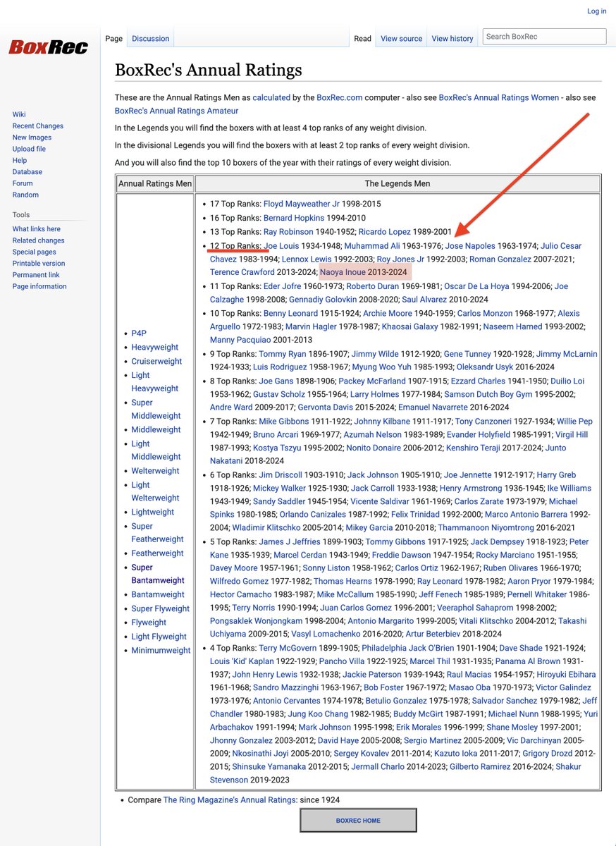Viewport: 616px width, 846px height.
Task: Open The Ring Magazine's Annual Ratings link
Action: [230, 800]
